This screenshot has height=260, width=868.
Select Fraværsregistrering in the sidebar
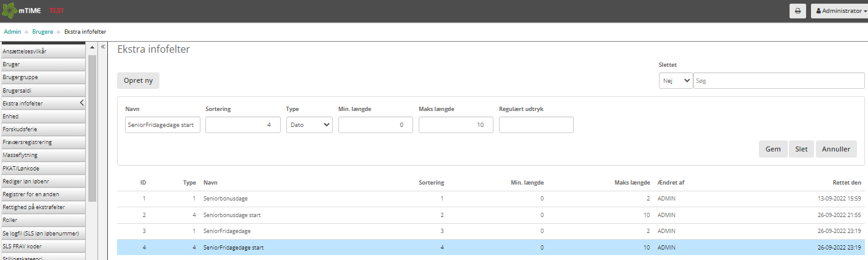click(x=43, y=142)
